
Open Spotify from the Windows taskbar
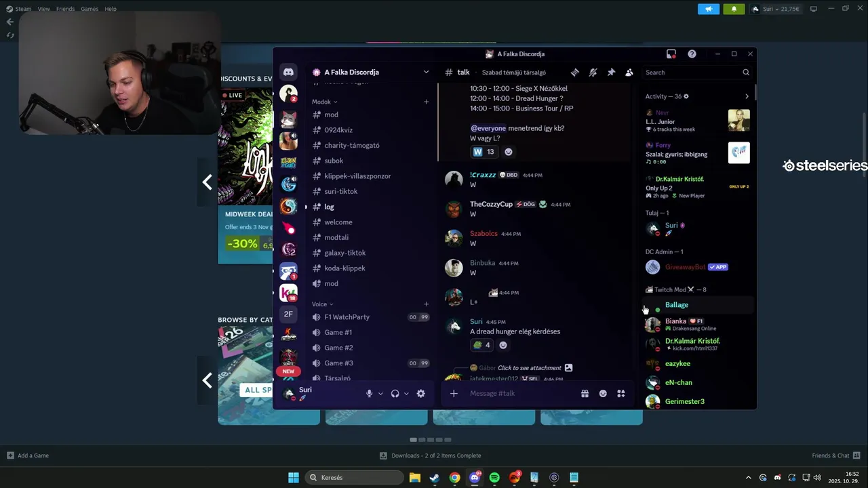494,478
